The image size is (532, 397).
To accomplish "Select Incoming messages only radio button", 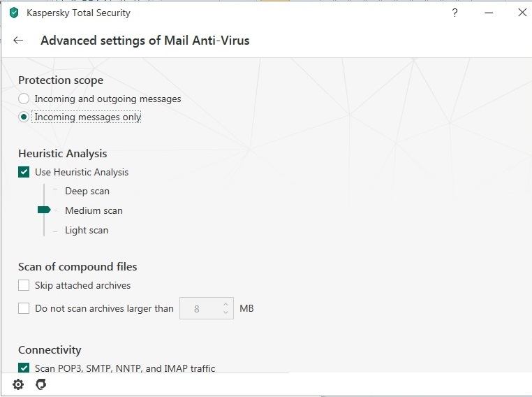I will pyautogui.click(x=24, y=117).
